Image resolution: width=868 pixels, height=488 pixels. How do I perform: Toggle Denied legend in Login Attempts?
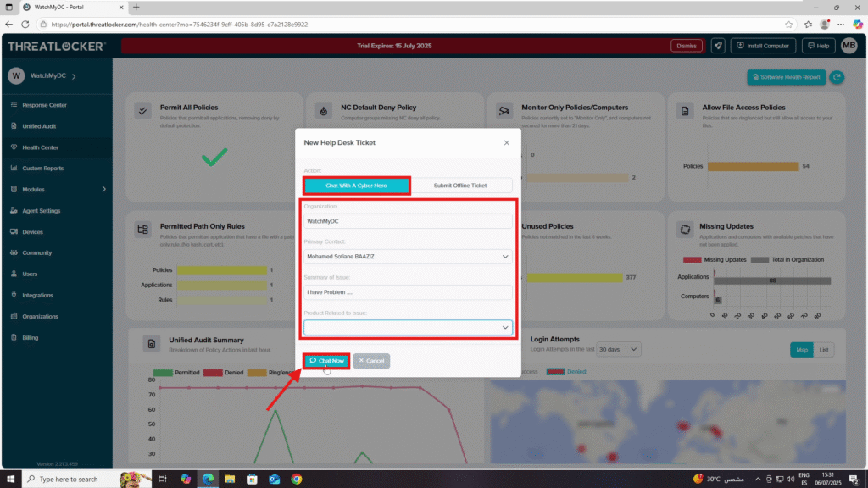(x=565, y=372)
